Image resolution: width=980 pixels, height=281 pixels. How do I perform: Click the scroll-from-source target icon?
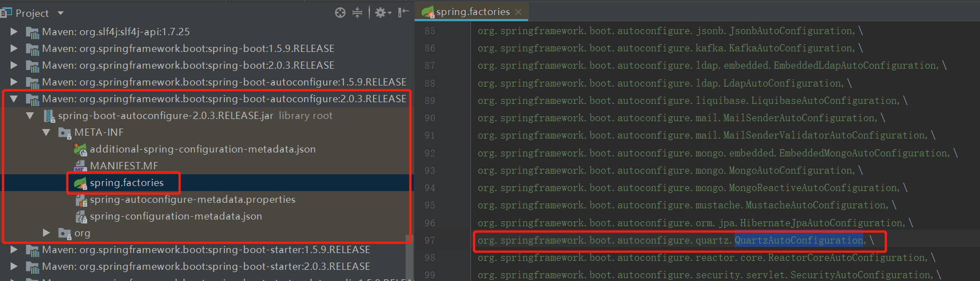340,12
